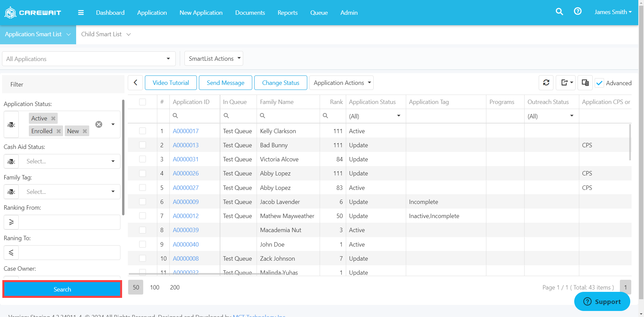Open Application Actions dropdown
The width and height of the screenshot is (644, 317).
click(x=341, y=83)
